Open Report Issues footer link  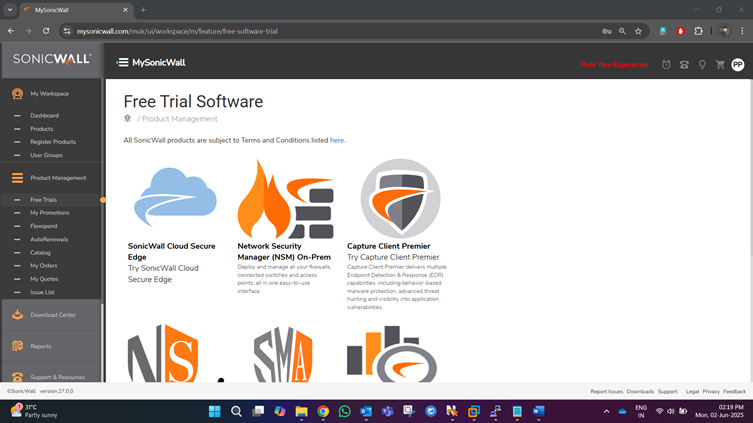point(607,391)
